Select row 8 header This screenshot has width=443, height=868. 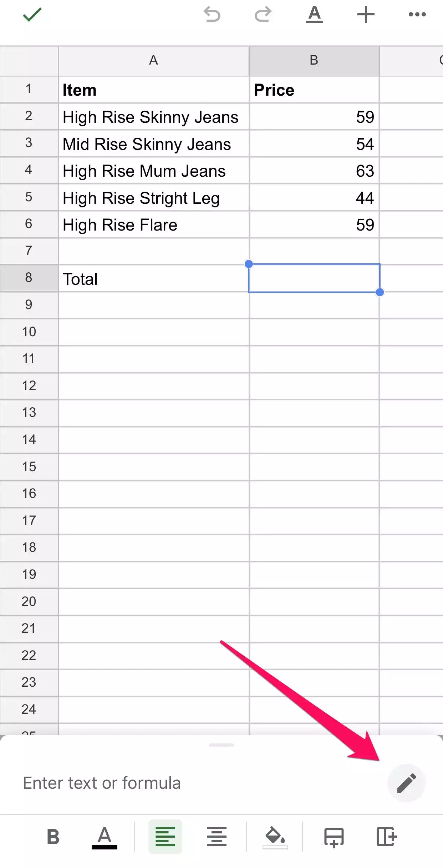tap(29, 278)
